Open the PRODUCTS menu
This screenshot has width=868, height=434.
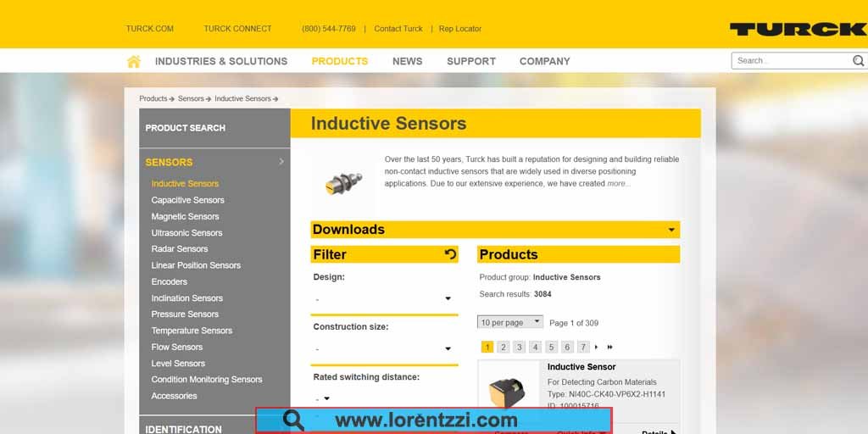(339, 61)
